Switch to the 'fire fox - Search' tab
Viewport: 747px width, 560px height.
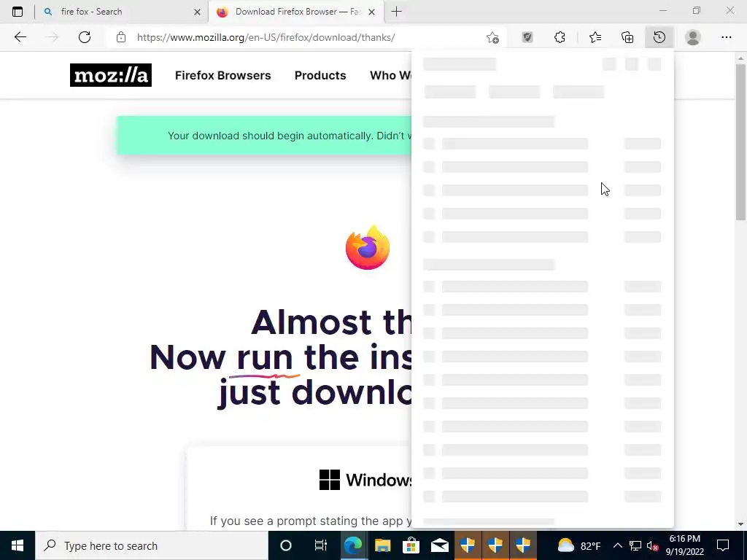(x=122, y=12)
